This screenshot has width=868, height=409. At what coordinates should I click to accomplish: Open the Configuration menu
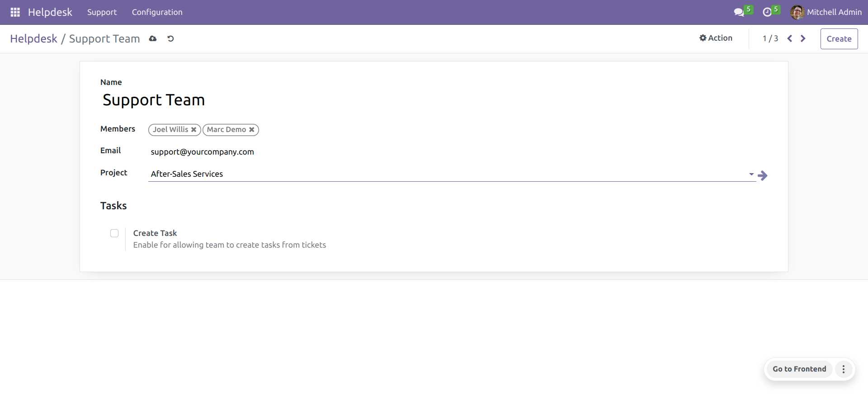coord(157,12)
